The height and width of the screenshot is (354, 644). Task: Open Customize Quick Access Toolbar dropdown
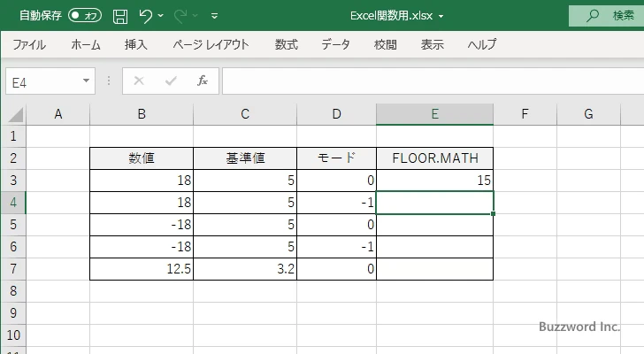tap(214, 17)
